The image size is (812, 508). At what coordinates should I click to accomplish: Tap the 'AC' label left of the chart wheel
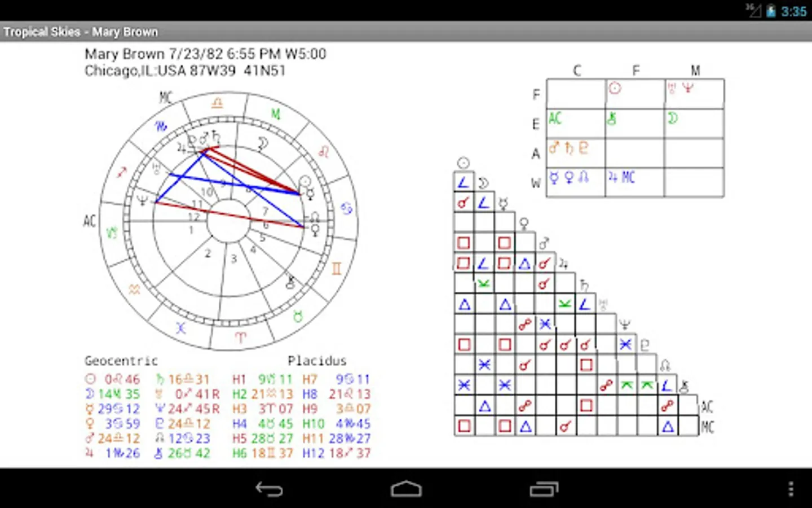point(90,221)
